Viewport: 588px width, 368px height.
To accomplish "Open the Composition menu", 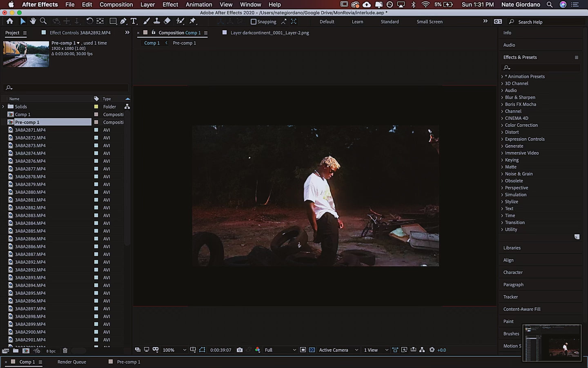I will [116, 4].
